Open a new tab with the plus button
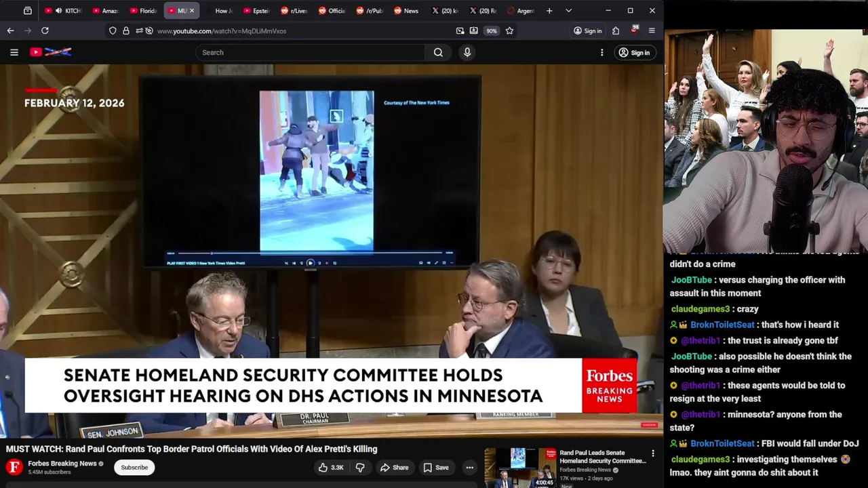Image resolution: width=868 pixels, height=488 pixels. coord(549,11)
